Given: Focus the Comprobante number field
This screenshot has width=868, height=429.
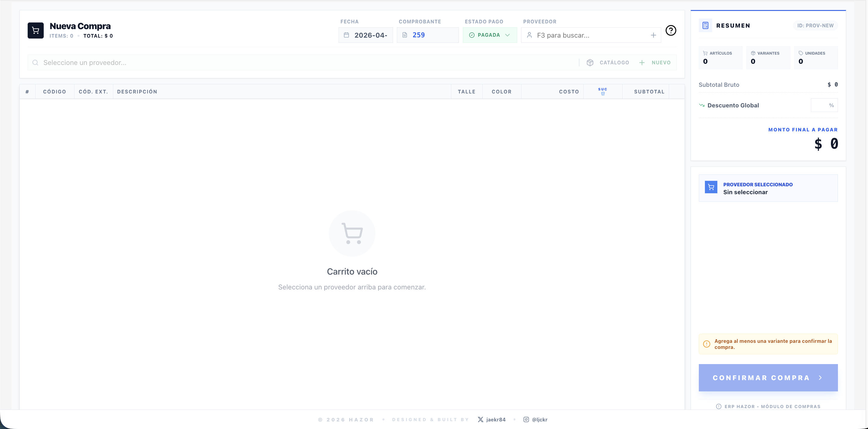Looking at the screenshot, I should (x=428, y=35).
